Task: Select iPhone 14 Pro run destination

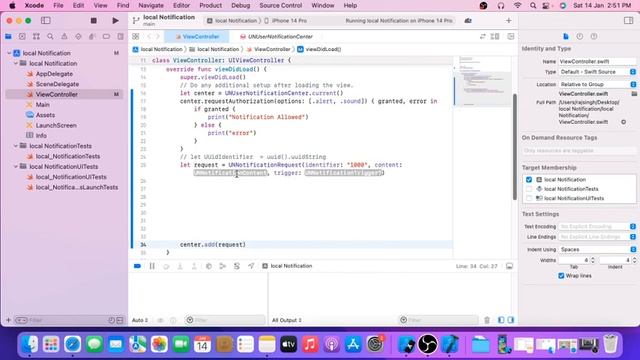Action: 286,20
